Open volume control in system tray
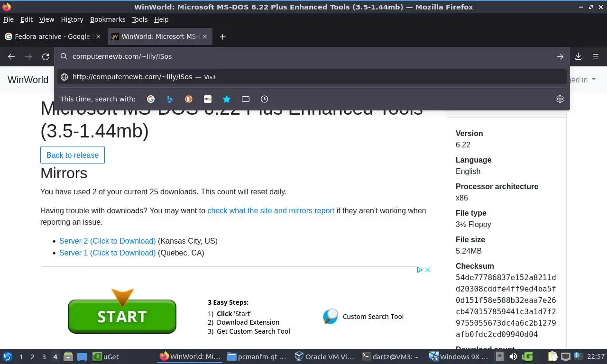 513,356
